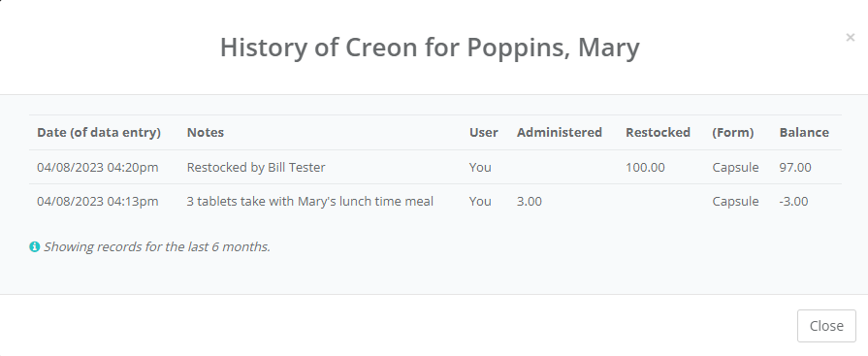Screen dimensions: 868x356
Task: Click the 04/08/2023 04:13pm date entry
Action: coord(97,202)
